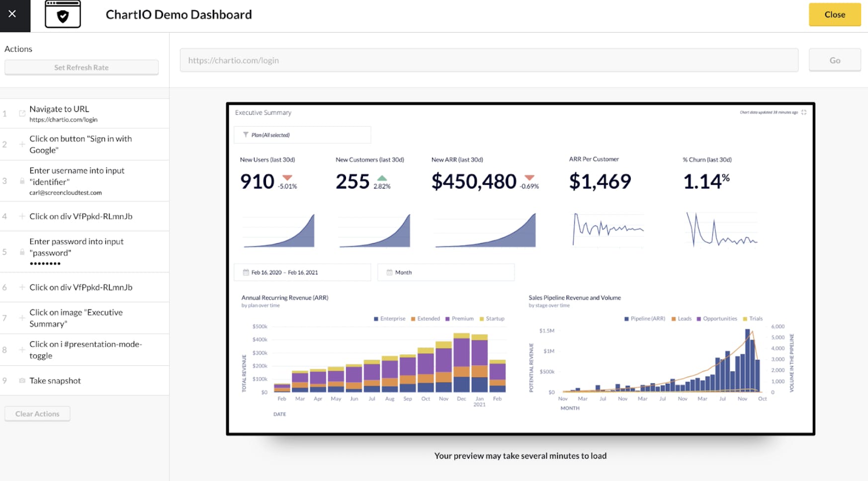Click the cursor icon beside Executive Summary action
This screenshot has width=868, height=481.
point(22,318)
